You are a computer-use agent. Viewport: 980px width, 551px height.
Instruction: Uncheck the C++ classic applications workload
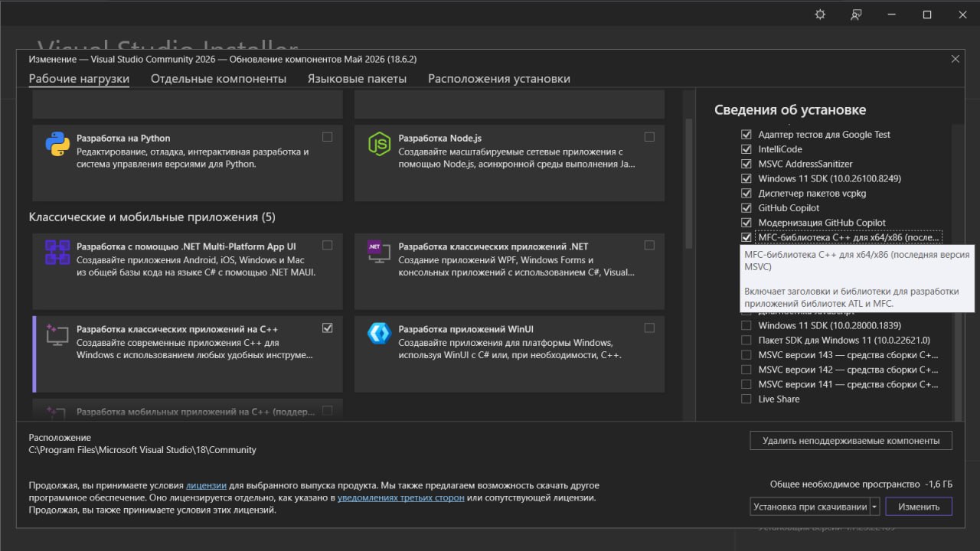pos(328,328)
